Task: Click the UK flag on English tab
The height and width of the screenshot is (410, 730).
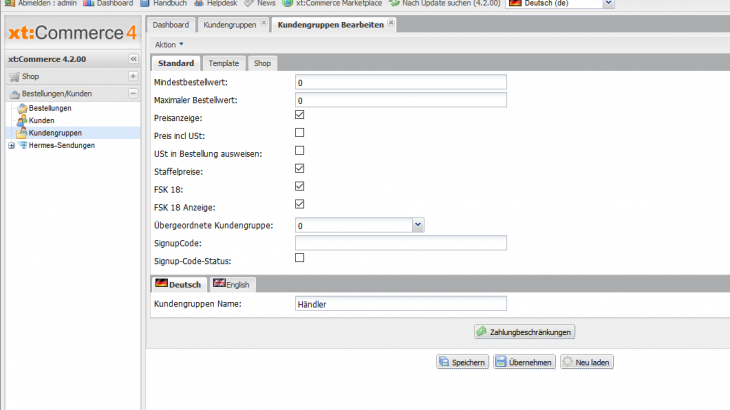Action: click(x=219, y=283)
